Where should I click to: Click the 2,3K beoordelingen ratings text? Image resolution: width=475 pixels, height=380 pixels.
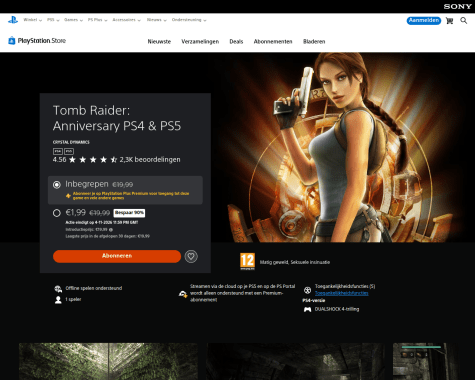coord(150,160)
